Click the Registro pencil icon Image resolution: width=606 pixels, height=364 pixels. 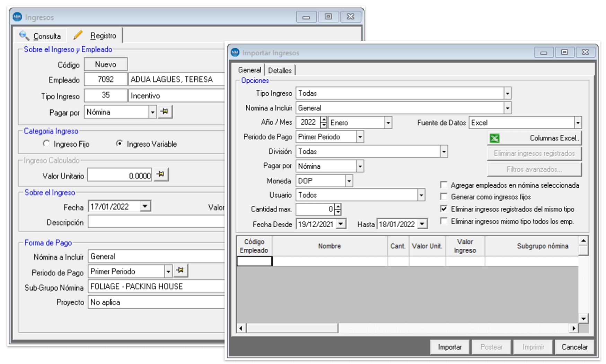click(78, 35)
